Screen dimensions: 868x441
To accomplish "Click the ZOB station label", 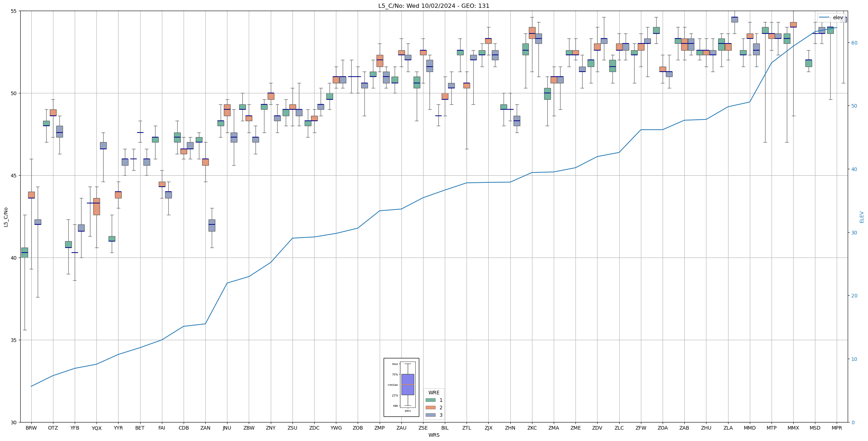I will point(358,428).
